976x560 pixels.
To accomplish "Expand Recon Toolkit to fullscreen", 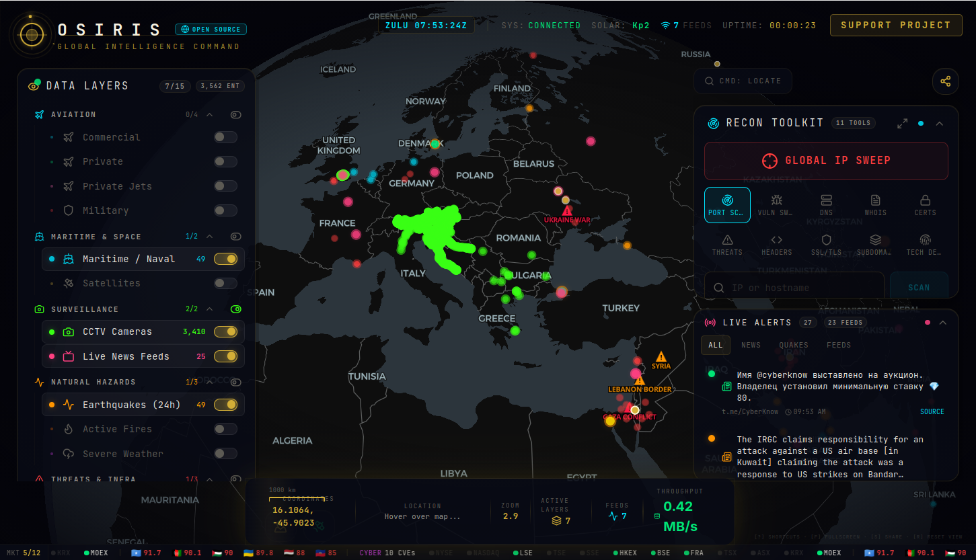I will click(902, 123).
